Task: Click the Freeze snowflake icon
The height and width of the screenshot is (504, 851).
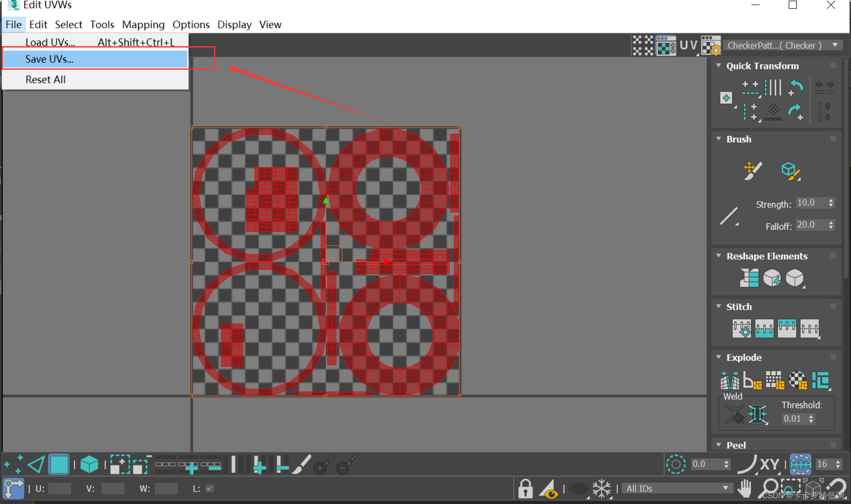Action: (601, 489)
